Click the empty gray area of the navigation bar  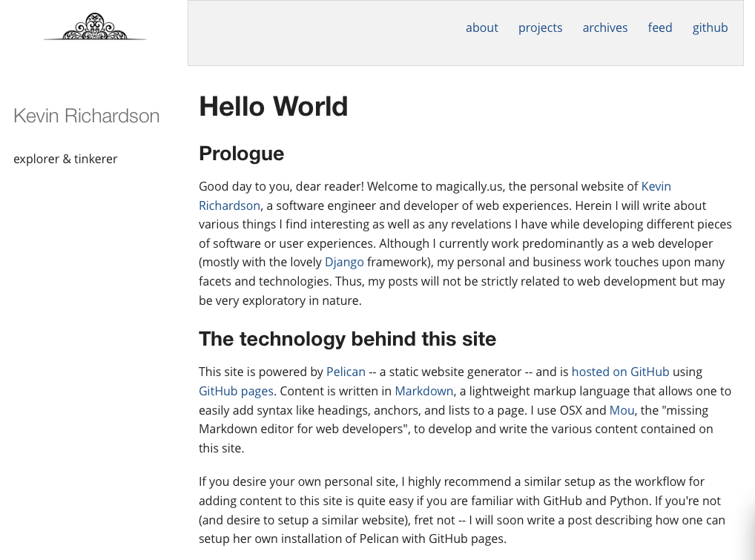[319, 33]
